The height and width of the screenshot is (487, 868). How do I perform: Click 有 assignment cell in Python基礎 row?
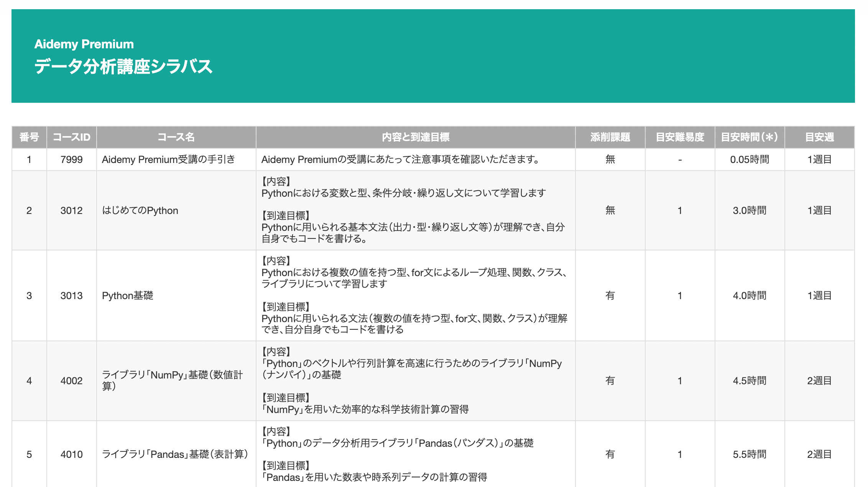coord(610,296)
